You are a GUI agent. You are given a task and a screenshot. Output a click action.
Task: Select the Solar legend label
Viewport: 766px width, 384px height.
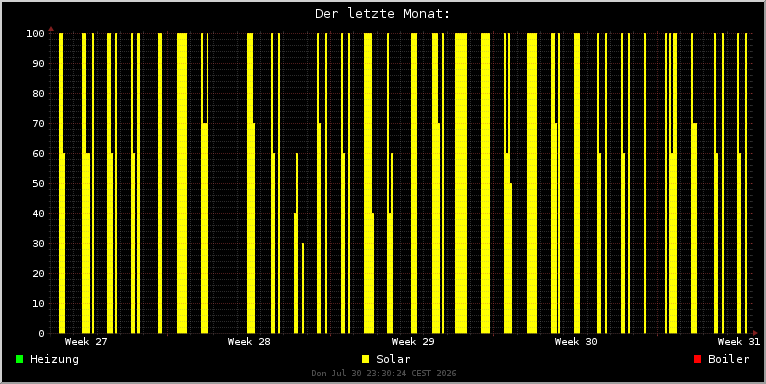click(393, 360)
